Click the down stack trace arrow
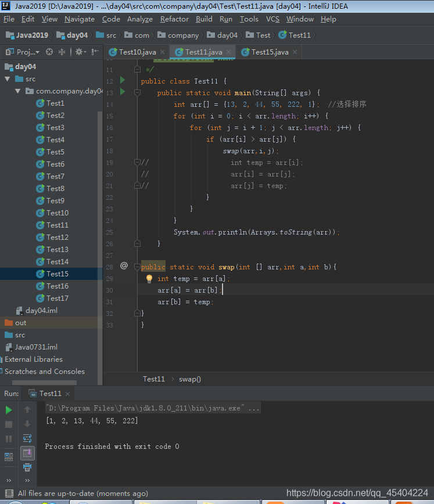Image resolution: width=434 pixels, height=504 pixels. [x=27, y=424]
